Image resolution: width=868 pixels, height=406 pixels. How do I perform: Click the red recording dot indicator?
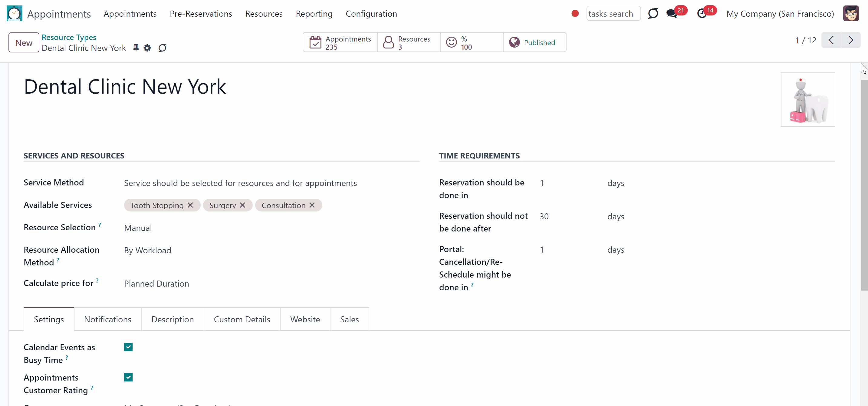(x=575, y=14)
